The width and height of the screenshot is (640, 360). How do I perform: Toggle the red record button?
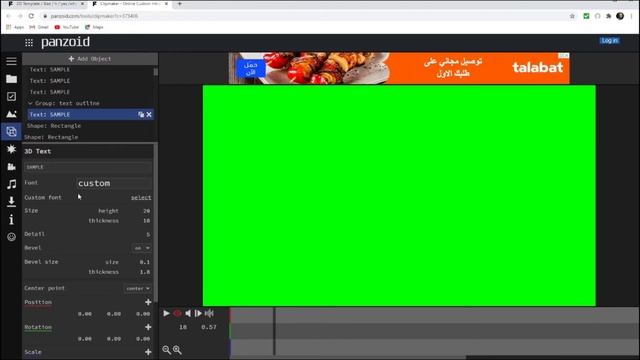177,313
